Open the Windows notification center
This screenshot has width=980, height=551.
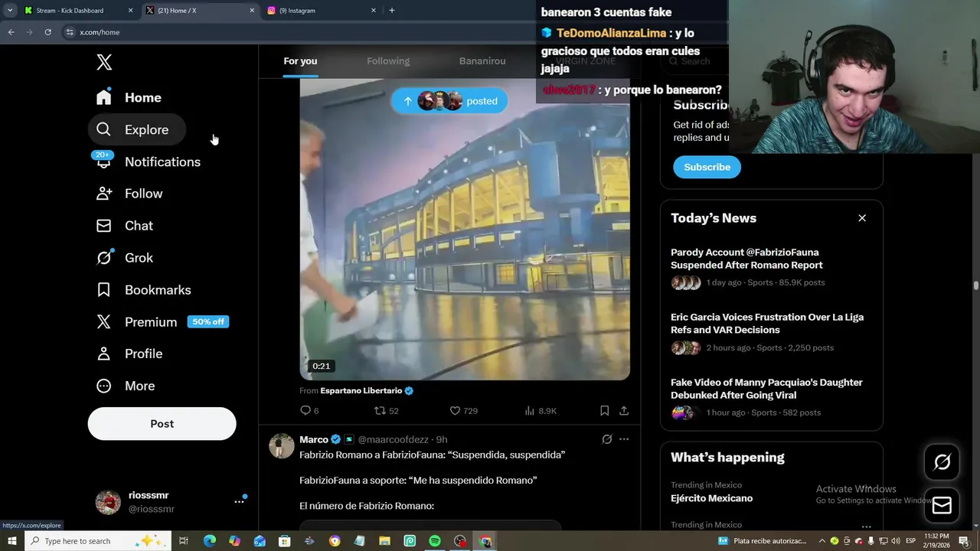(965, 541)
